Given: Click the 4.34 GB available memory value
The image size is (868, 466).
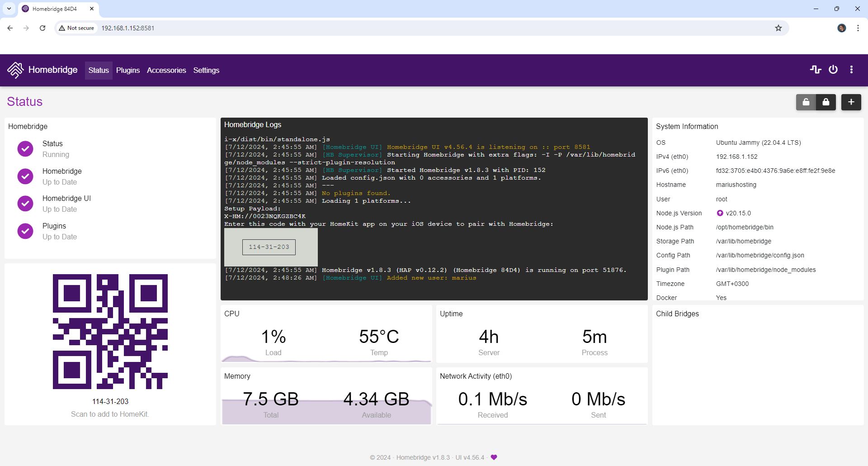Looking at the screenshot, I should pyautogui.click(x=376, y=399).
